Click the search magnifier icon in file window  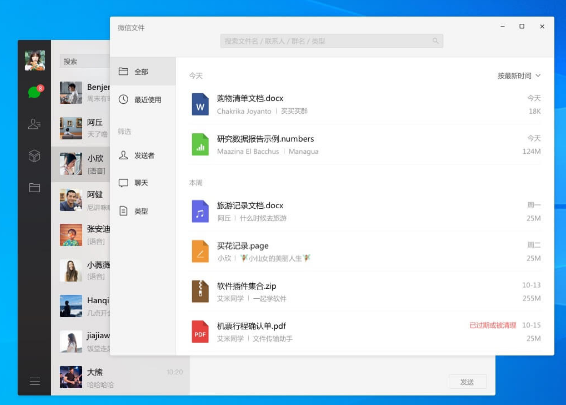[x=435, y=41]
